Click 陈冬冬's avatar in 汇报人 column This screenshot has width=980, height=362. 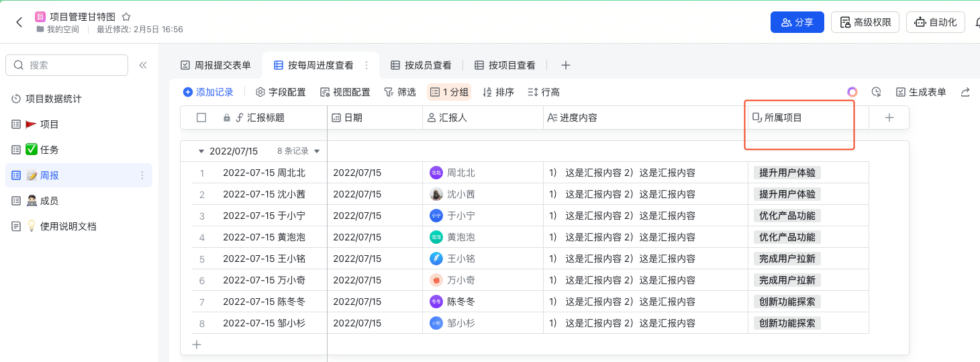click(436, 302)
